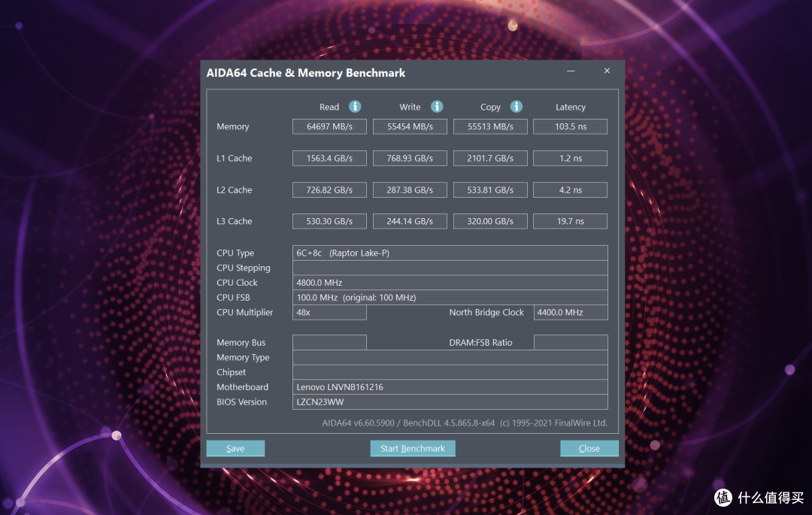Click the AIDA64 Cache & Memory Benchmark title
The image size is (812, 515).
[x=305, y=73]
